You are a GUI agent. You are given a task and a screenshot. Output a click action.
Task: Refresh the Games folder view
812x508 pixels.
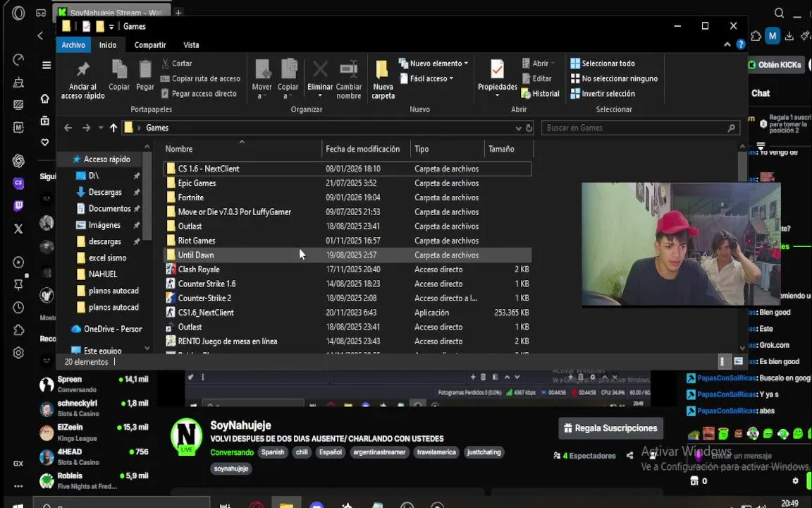529,128
